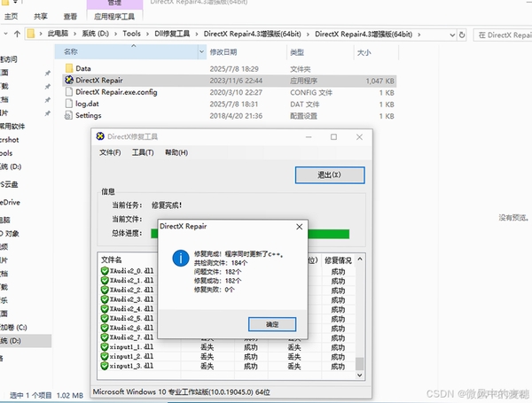The image size is (532, 403).
Task: Maximize the DirectX修复工具 window
Action: 334,137
